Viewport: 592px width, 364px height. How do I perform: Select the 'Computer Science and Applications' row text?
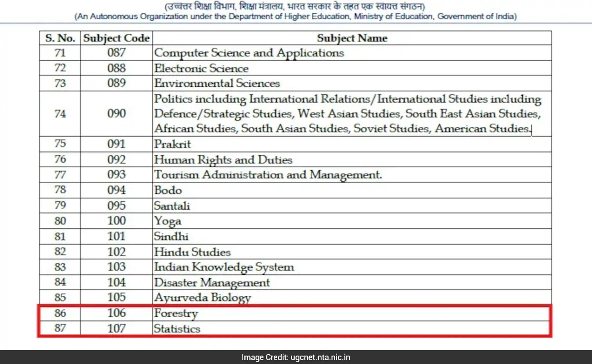pos(249,53)
